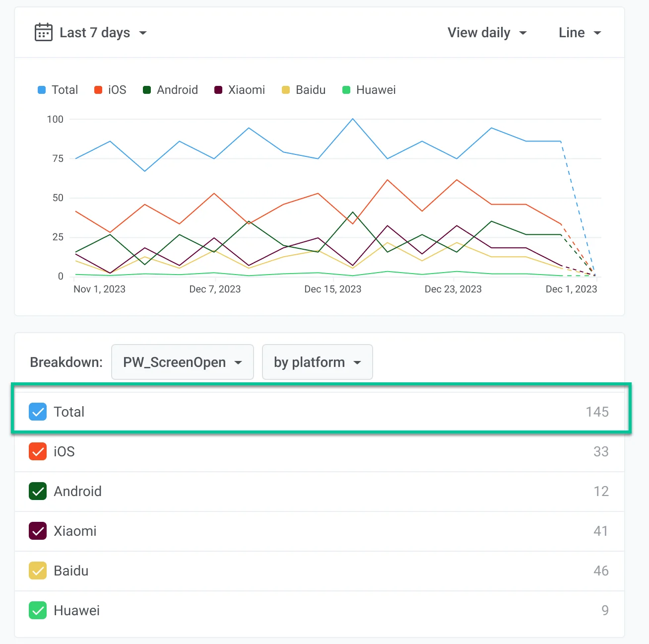Click the Total legend marker in chart
The width and height of the screenshot is (649, 644).
coord(42,90)
